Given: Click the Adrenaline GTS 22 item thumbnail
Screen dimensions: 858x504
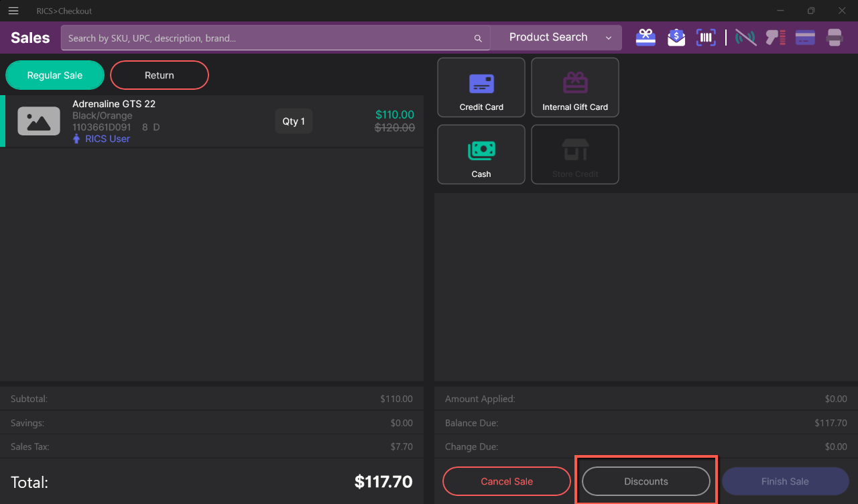Looking at the screenshot, I should [x=39, y=121].
